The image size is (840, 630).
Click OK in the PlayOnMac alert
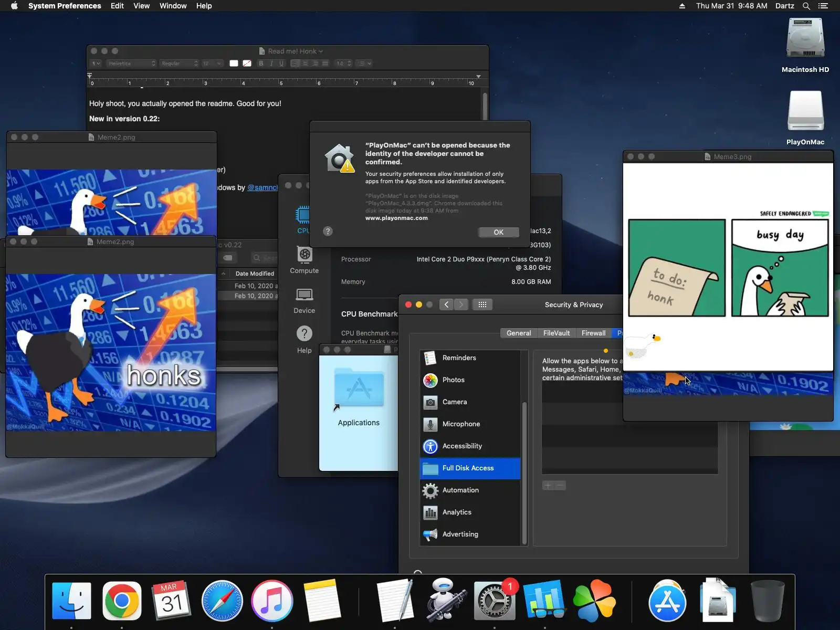click(x=499, y=232)
